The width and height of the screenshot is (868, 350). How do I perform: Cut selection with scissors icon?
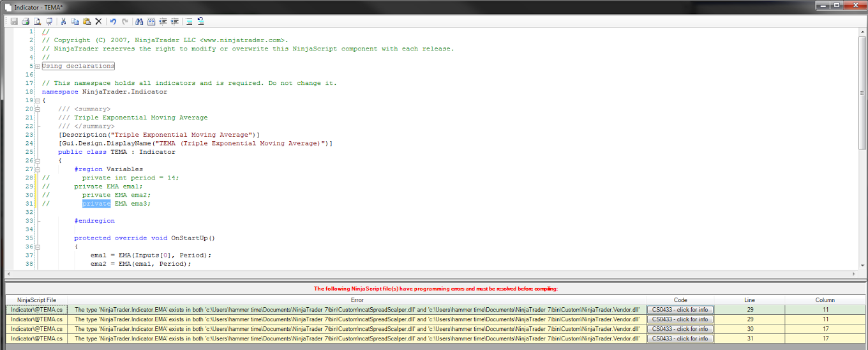[63, 21]
